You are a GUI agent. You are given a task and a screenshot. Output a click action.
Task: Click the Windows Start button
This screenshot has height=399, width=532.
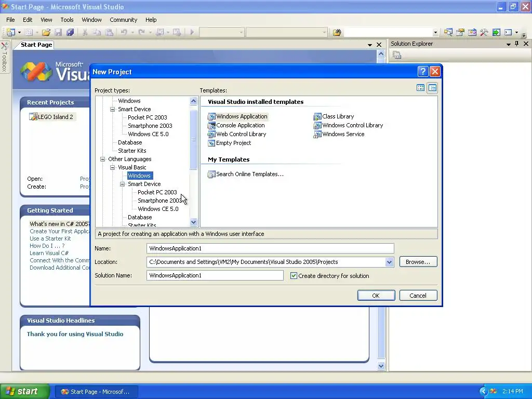pyautogui.click(x=24, y=391)
